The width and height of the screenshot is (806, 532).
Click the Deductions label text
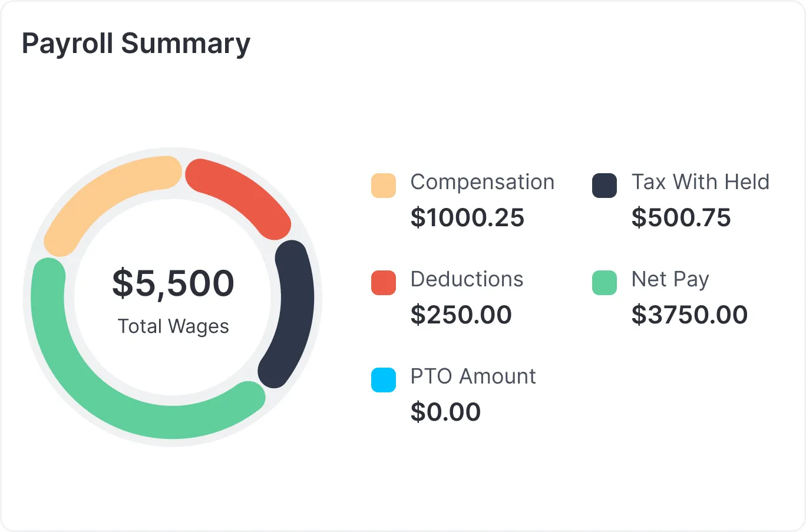point(467,279)
